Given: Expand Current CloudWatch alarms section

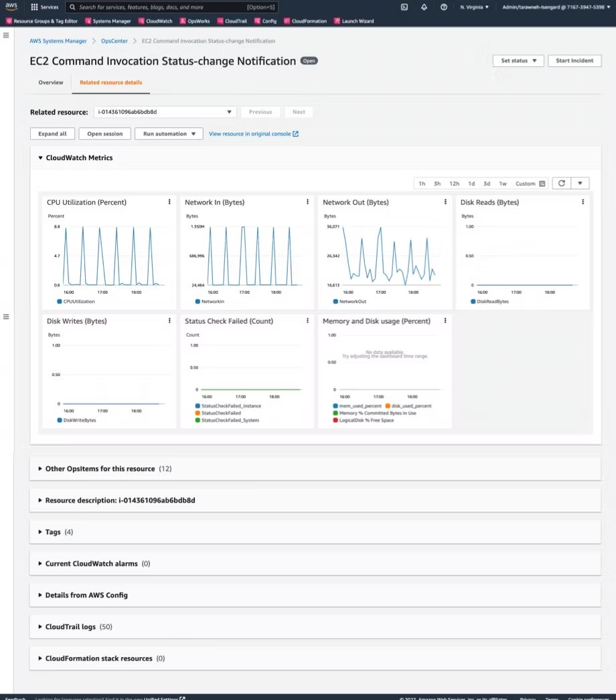Looking at the screenshot, I should point(40,564).
